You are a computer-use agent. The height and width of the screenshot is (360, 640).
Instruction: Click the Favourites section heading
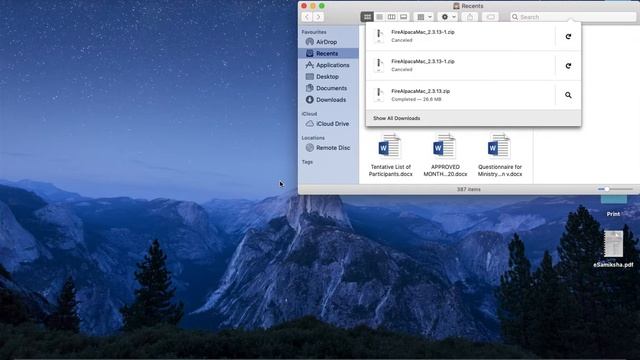[x=314, y=32]
